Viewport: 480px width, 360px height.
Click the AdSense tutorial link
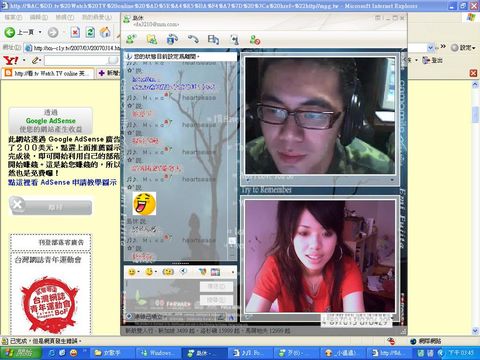point(62,182)
